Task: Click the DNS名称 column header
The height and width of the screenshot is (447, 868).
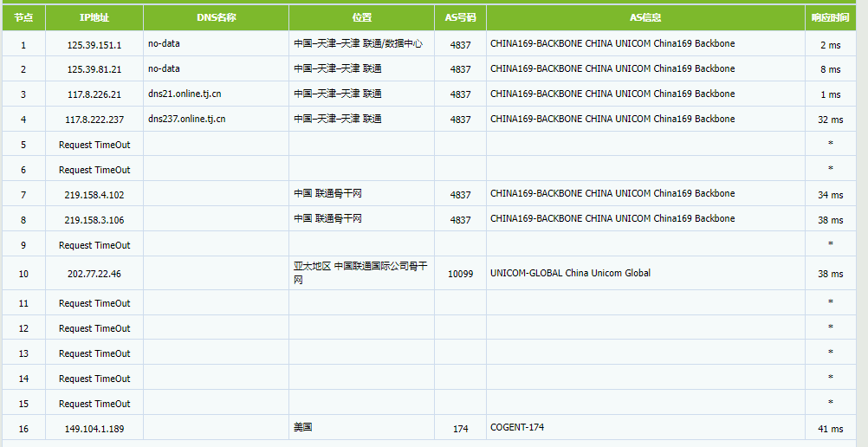Action: click(216, 17)
